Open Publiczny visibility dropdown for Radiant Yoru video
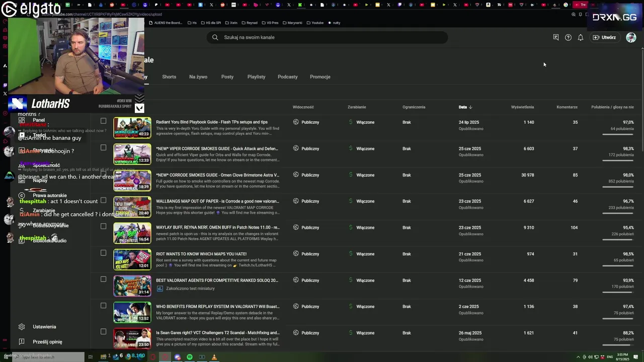The image size is (644, 362). (310, 122)
